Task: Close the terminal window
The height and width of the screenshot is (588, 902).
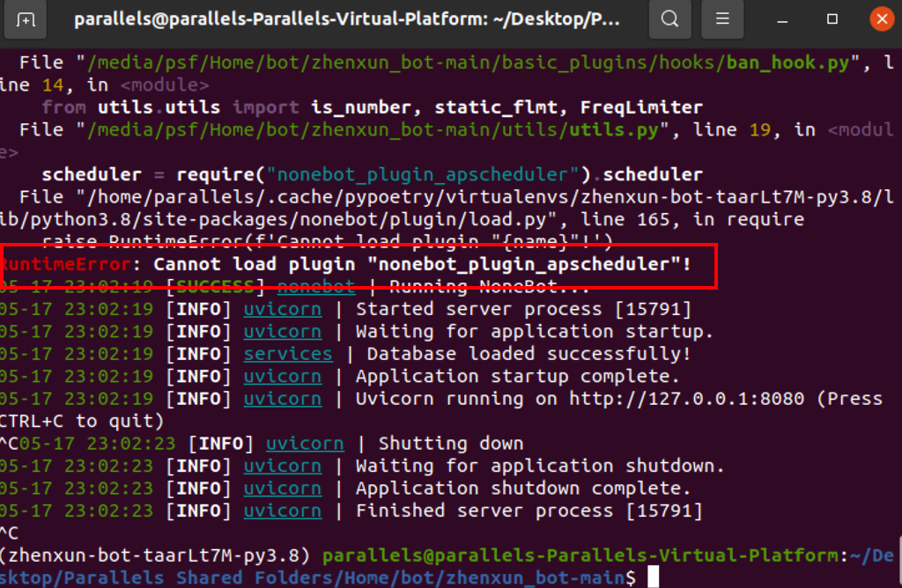Action: tap(882, 18)
